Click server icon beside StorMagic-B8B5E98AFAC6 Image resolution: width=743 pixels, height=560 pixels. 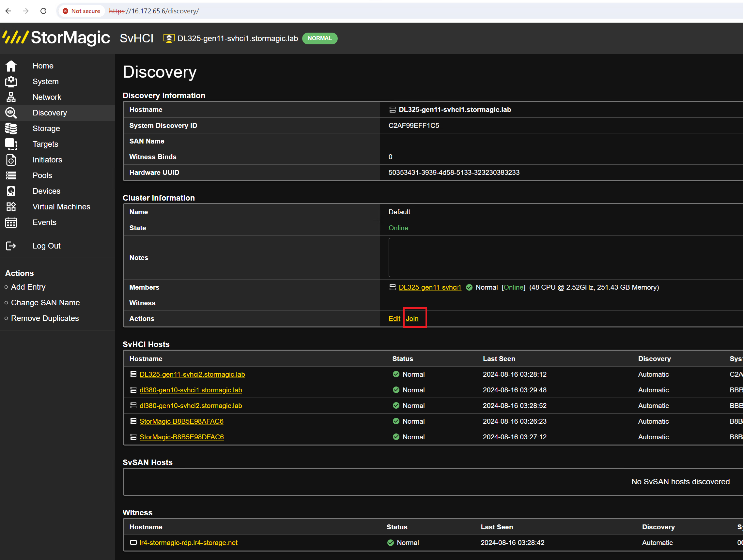[133, 421]
